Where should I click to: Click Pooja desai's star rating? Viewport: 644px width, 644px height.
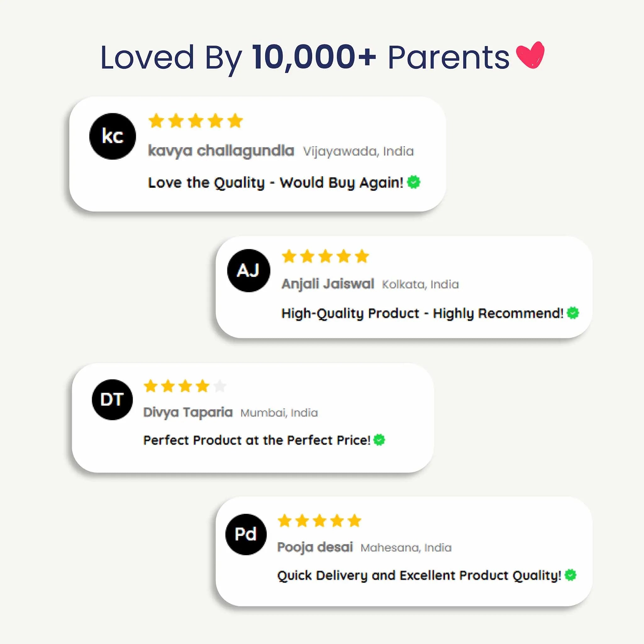coord(319,520)
